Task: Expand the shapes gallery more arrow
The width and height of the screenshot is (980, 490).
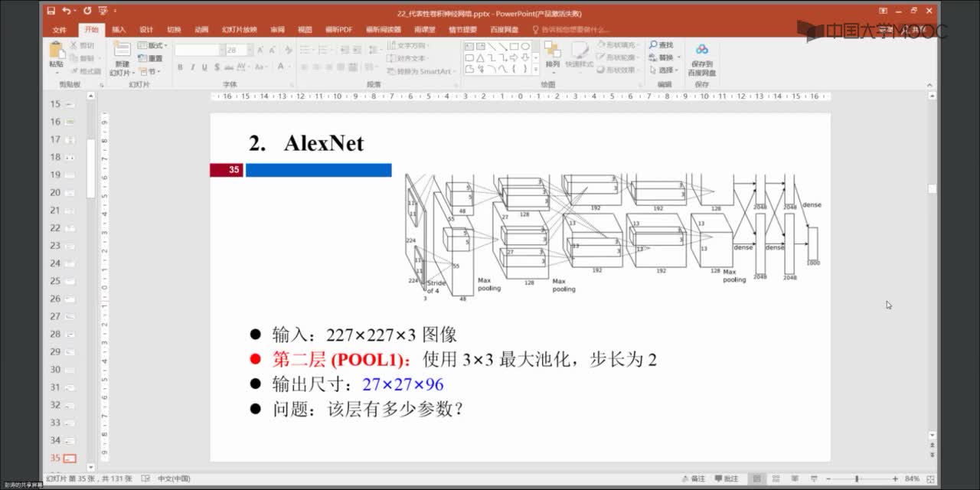Action: point(537,70)
